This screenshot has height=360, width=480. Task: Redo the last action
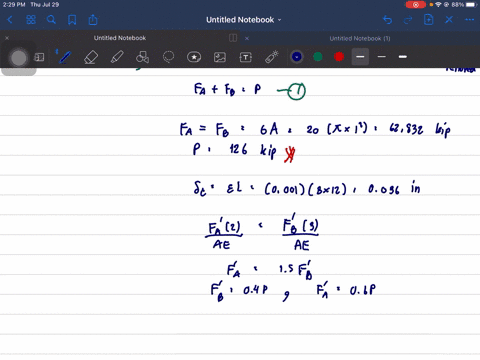point(408,20)
